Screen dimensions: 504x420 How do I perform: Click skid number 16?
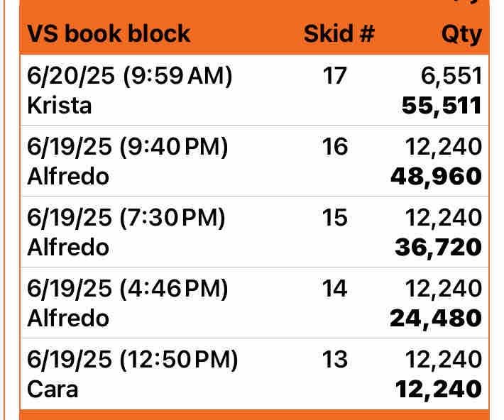pos(335,147)
